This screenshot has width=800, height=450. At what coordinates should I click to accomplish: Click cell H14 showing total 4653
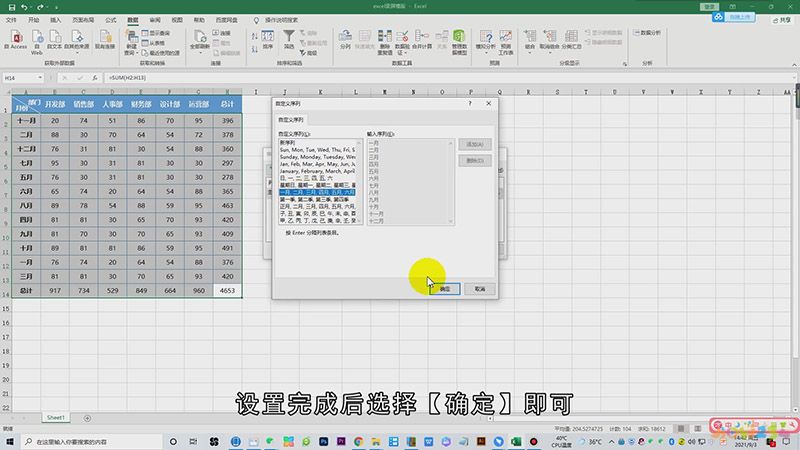click(227, 290)
